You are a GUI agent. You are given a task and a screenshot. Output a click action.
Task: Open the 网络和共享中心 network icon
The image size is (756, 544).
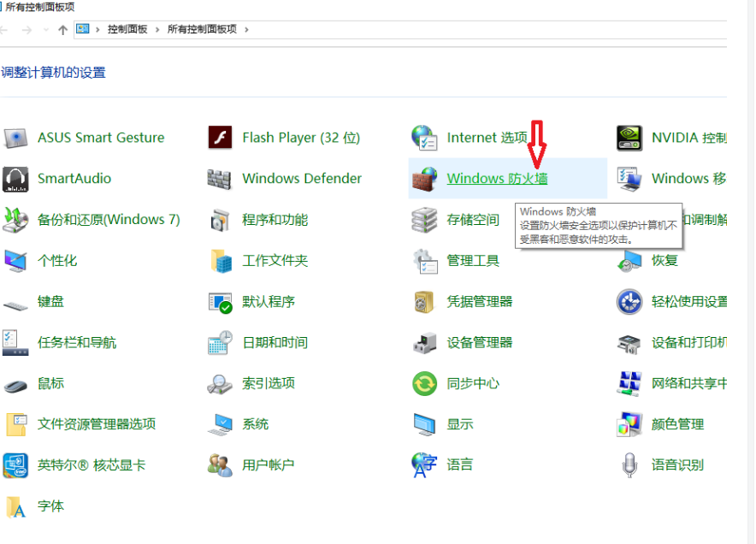[629, 384]
